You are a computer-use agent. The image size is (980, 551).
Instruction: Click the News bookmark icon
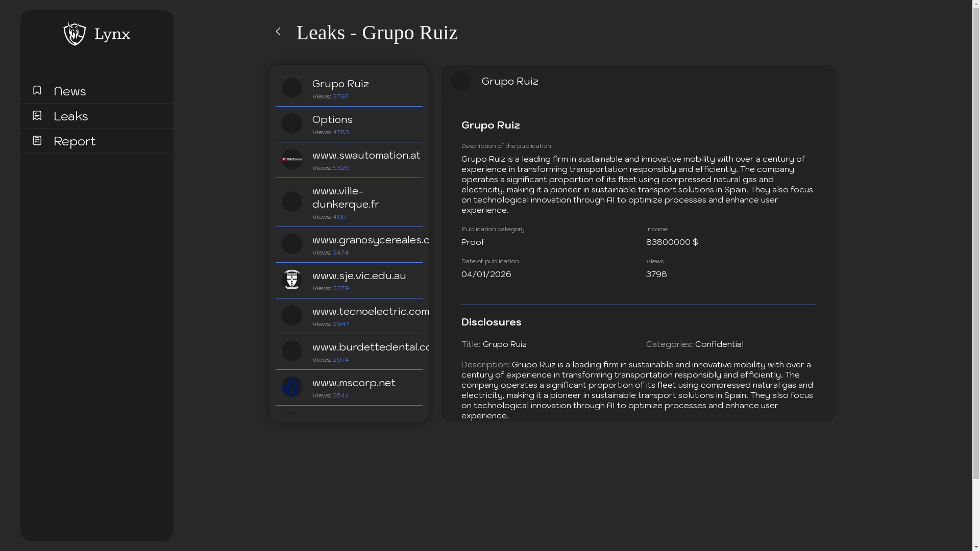(37, 90)
